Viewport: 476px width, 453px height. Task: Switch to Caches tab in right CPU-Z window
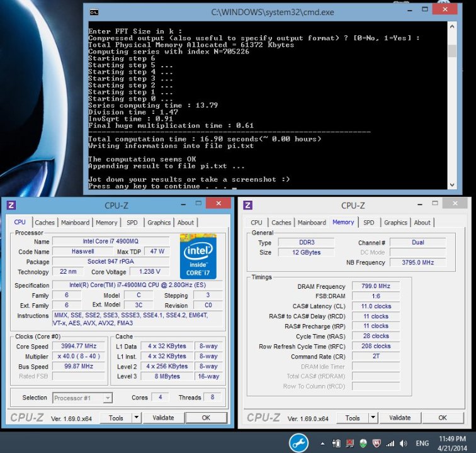tap(281, 223)
